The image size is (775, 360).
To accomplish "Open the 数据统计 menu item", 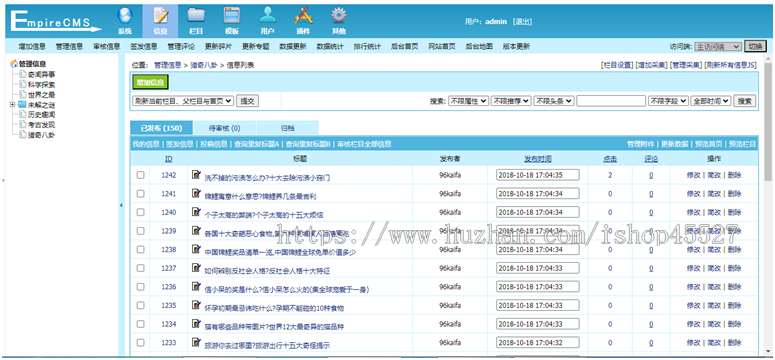I will click(x=330, y=46).
